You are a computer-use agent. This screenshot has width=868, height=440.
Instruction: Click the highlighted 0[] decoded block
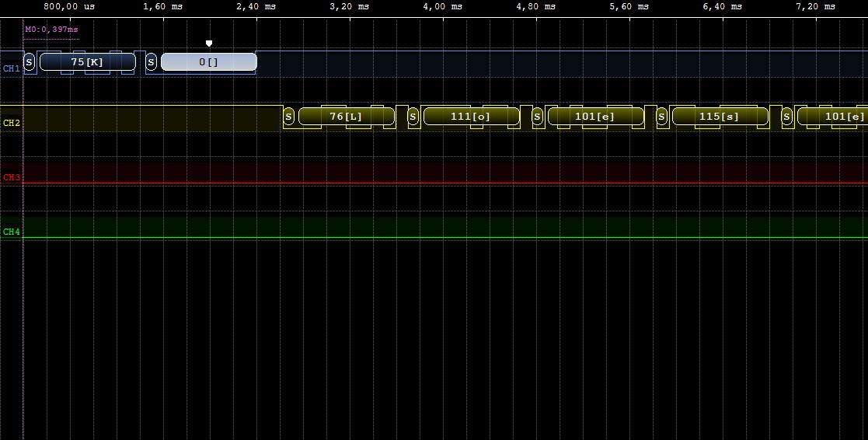pyautogui.click(x=208, y=62)
